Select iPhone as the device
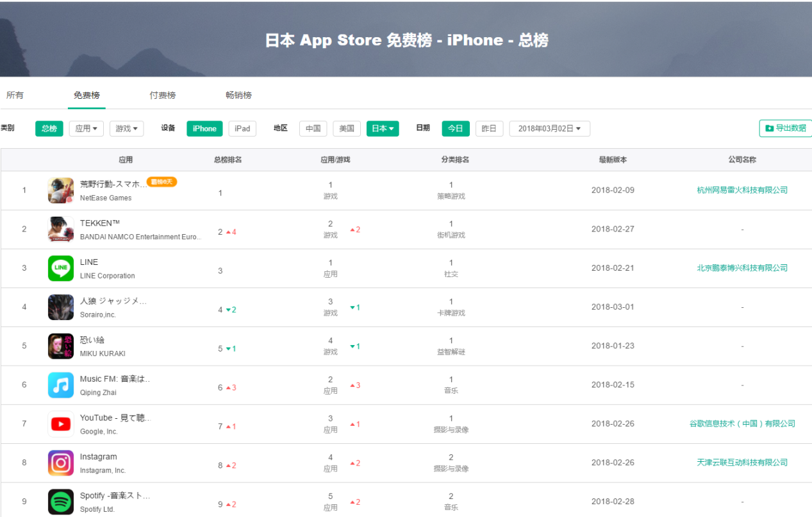The image size is (812, 517). pos(204,128)
